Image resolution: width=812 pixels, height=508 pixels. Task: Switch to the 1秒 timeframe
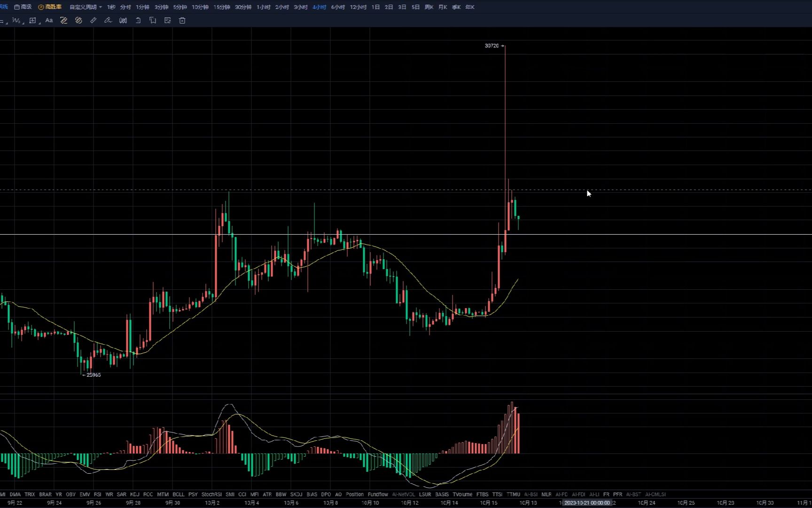[111, 7]
